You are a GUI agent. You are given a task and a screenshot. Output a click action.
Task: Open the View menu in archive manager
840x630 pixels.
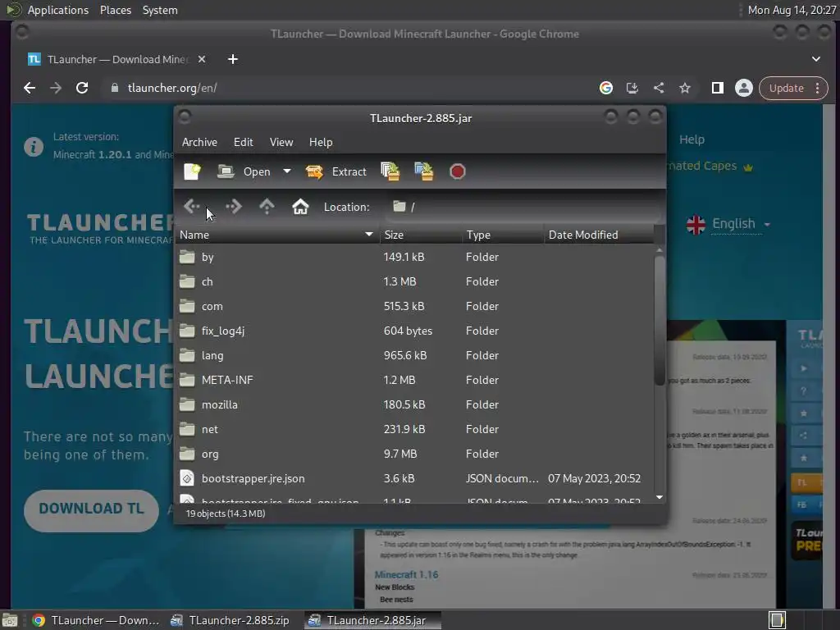281,142
